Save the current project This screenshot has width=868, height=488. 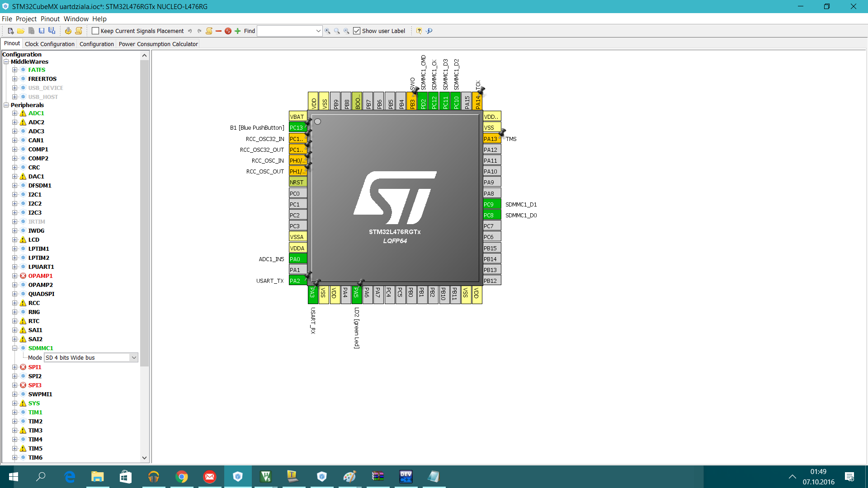[x=42, y=31]
